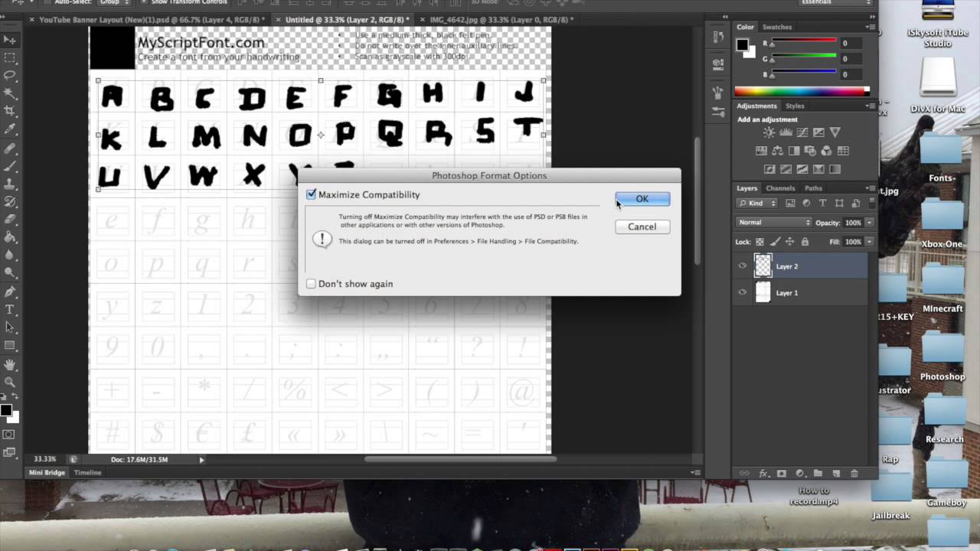Open the Normal blend mode dropdown
This screenshot has width=980, height=551.
pos(773,223)
